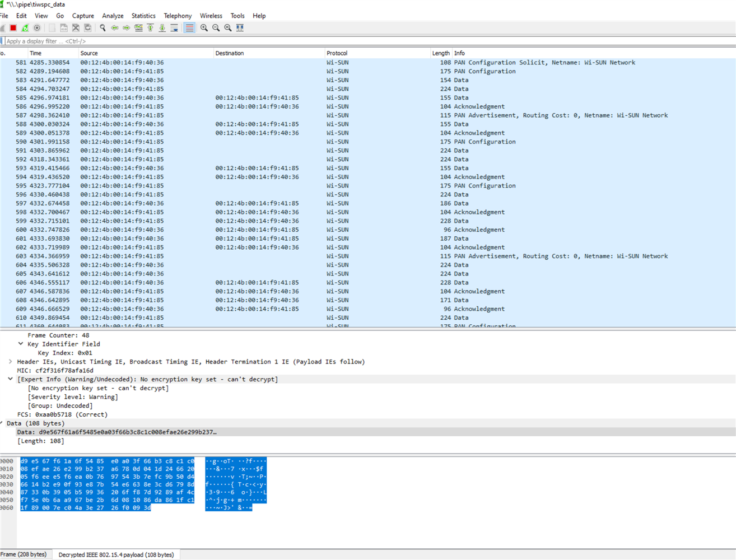Viewport: 736px width, 560px height.
Task: Open the Capture menu
Action: [83, 16]
